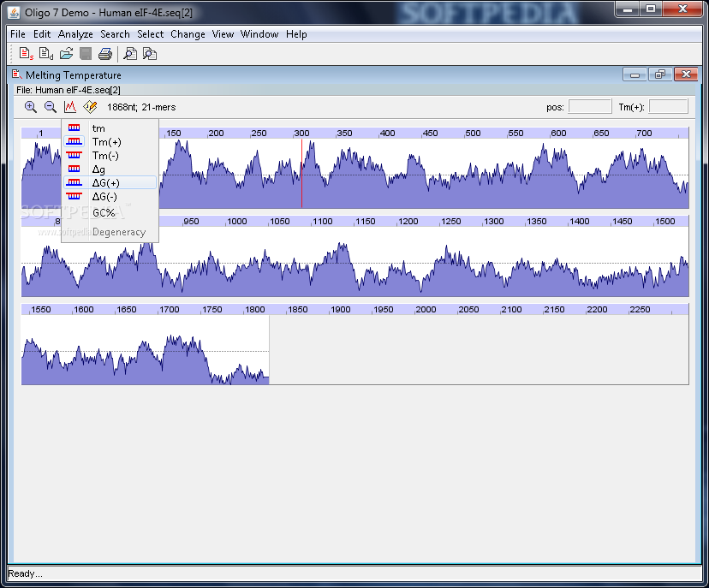Click the pencil ruler settings icon

pyautogui.click(x=90, y=107)
